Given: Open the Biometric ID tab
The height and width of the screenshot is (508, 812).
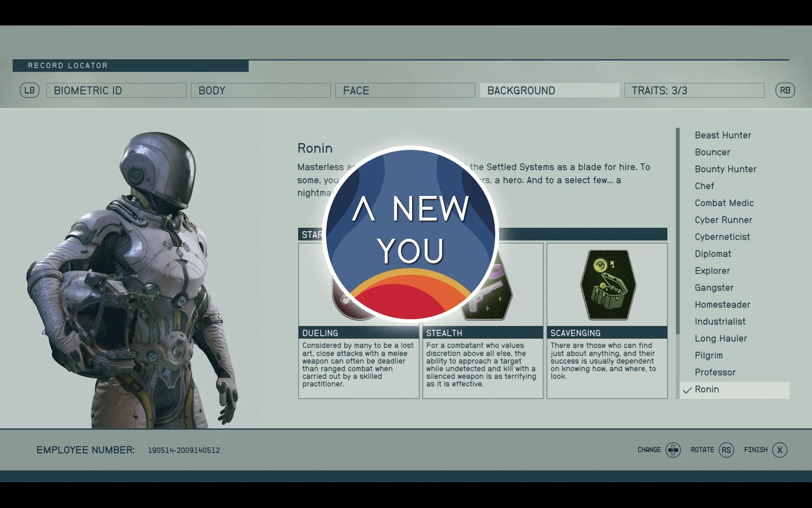Looking at the screenshot, I should pyautogui.click(x=116, y=91).
